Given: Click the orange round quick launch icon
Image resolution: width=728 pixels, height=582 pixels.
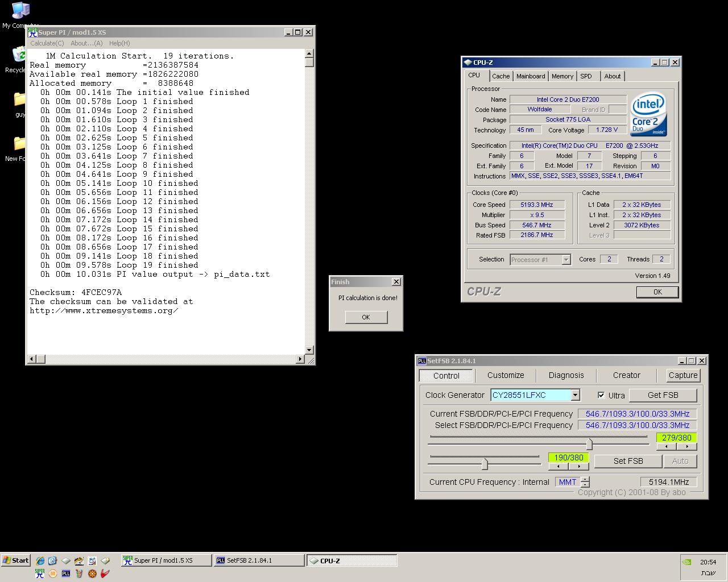Looking at the screenshot, I should click(53, 573).
